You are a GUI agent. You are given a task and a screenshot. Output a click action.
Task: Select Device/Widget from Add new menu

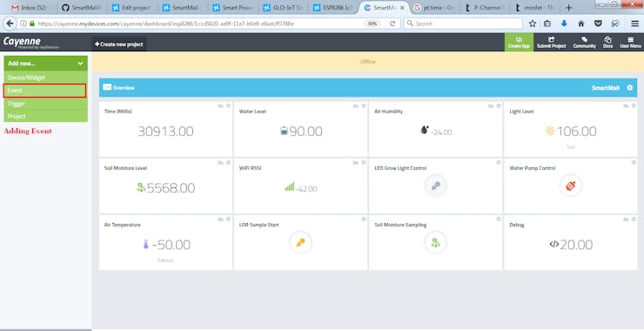tap(45, 78)
